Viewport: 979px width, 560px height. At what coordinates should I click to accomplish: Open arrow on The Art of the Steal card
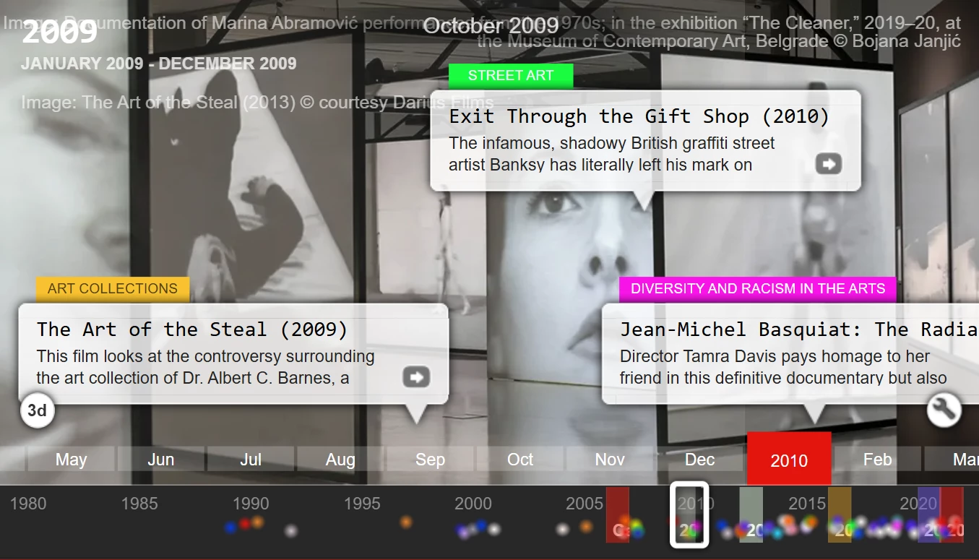pos(416,377)
